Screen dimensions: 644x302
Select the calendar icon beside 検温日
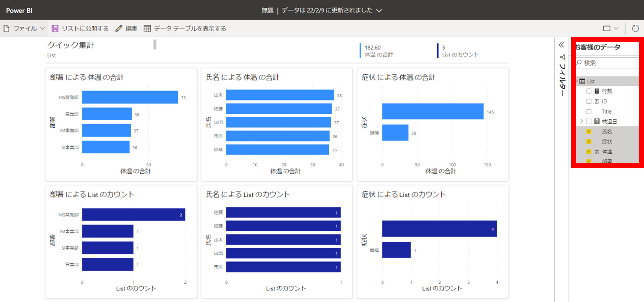coord(597,121)
